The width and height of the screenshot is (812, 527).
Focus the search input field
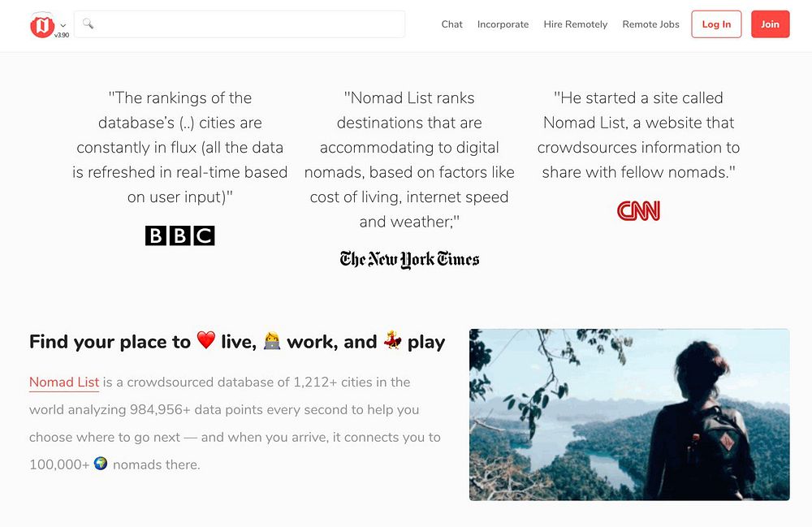[240, 24]
